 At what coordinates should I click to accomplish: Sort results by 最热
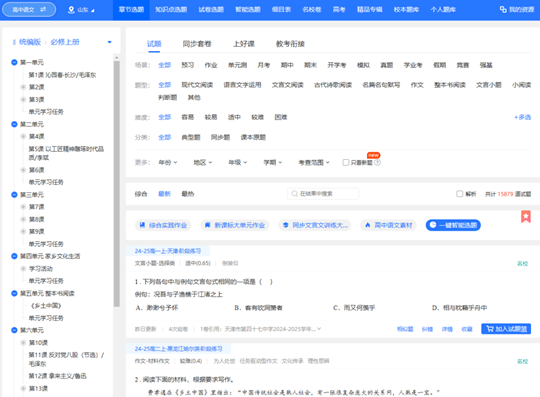(x=188, y=194)
